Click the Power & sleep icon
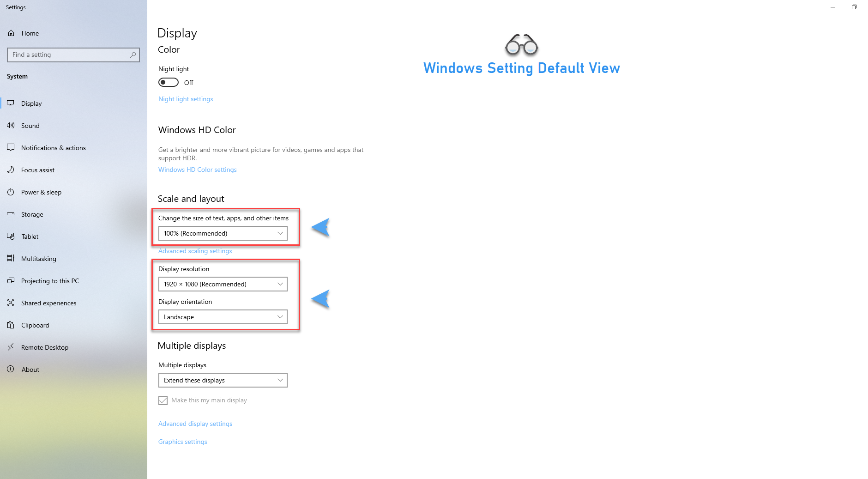The width and height of the screenshot is (868, 479). 11,192
